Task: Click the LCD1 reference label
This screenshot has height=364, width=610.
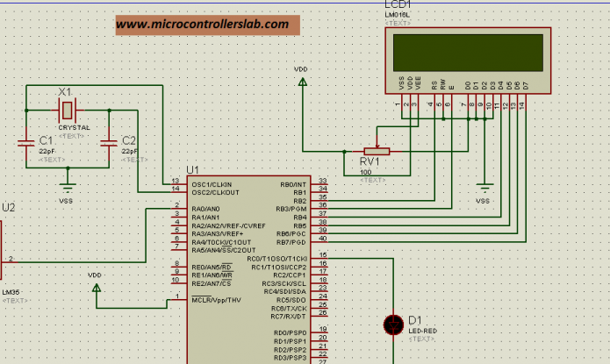Action: 398,4
